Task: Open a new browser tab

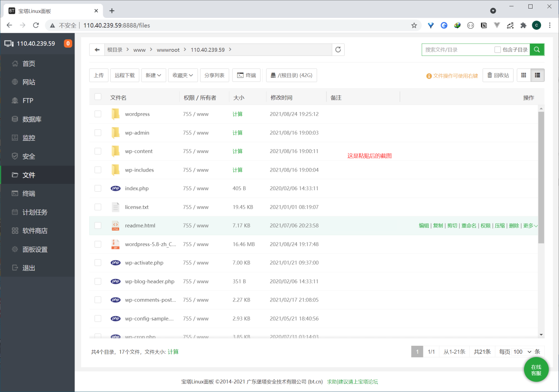Action: point(112,11)
